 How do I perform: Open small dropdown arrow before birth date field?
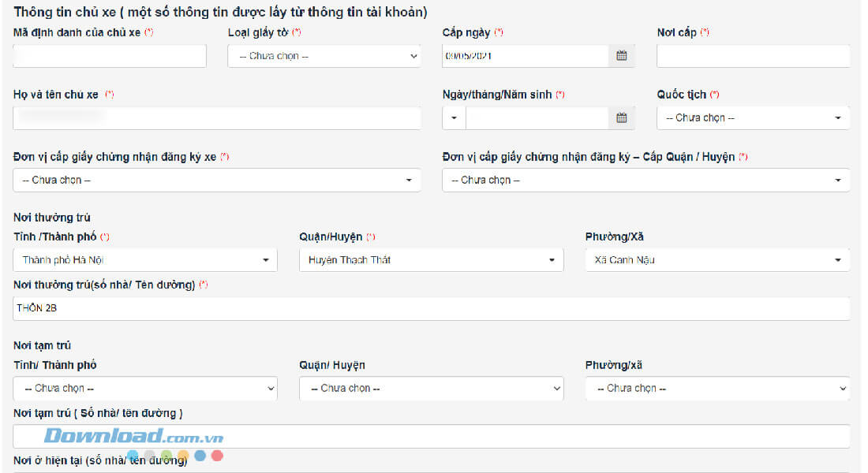tap(454, 118)
